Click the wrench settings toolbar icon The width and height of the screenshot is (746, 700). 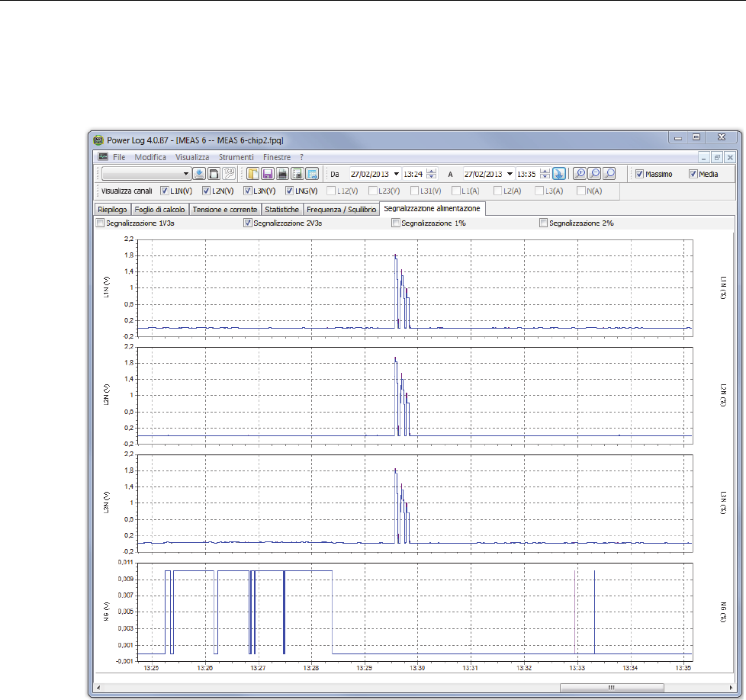[x=228, y=174]
